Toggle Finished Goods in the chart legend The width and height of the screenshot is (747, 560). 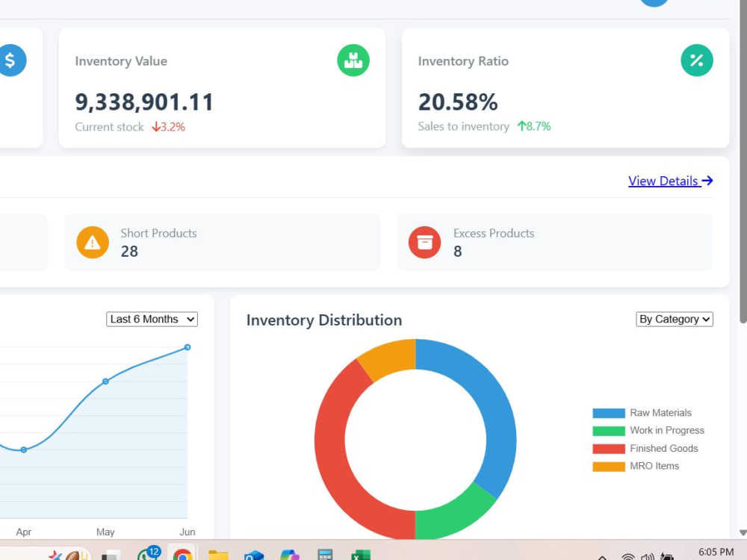(645, 449)
